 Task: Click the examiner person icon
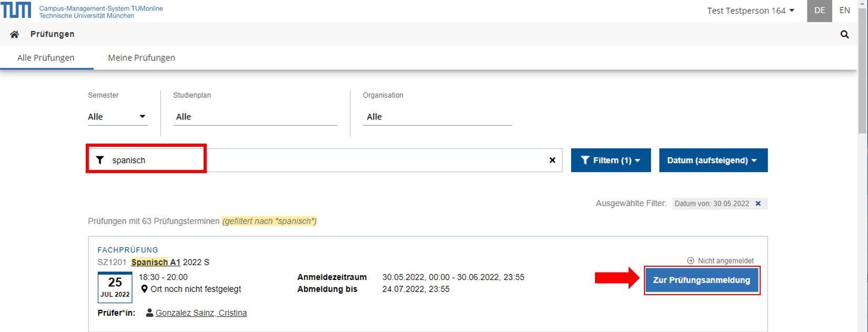(x=149, y=313)
